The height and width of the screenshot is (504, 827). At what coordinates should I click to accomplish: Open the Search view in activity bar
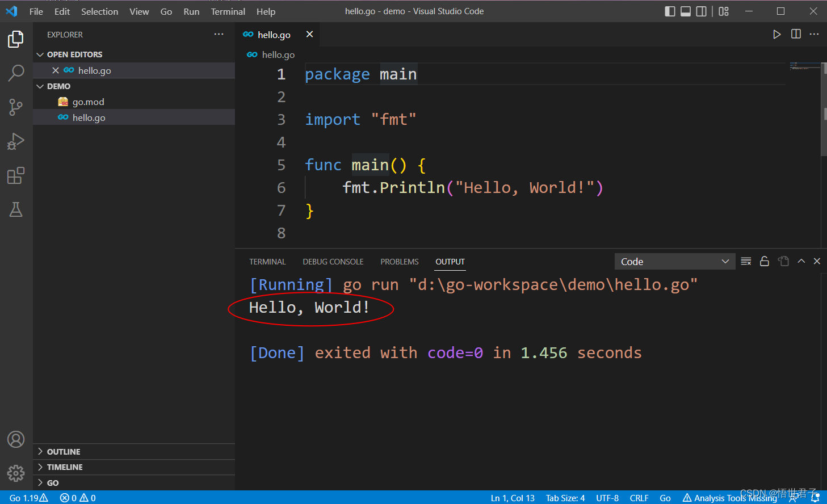[16, 73]
